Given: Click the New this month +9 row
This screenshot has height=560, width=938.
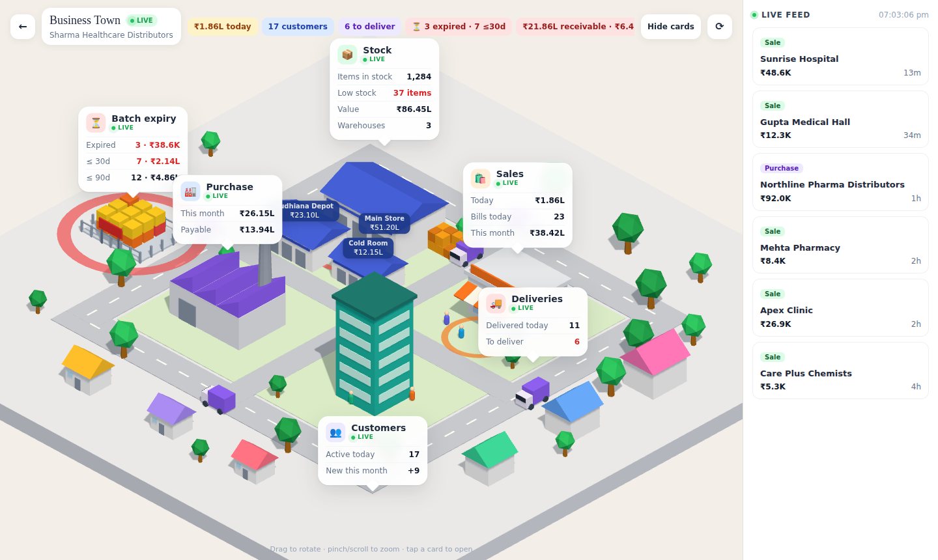Looking at the screenshot, I should [x=373, y=471].
